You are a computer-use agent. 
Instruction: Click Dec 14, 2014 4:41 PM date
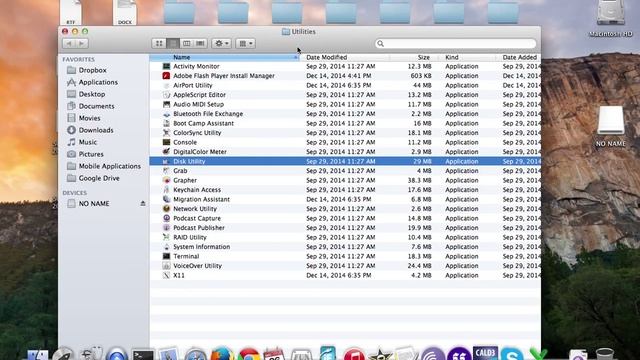[339, 76]
